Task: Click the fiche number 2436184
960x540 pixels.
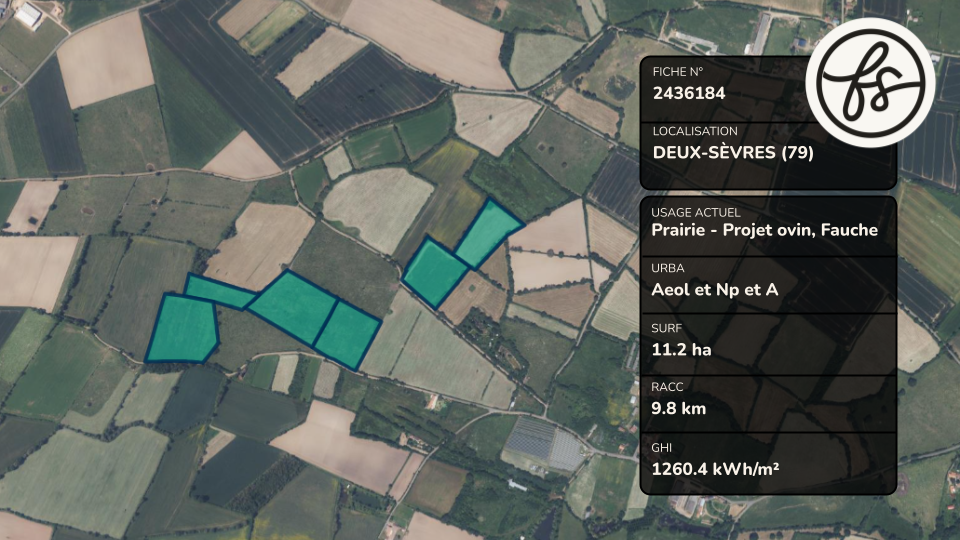Action: pos(689,94)
